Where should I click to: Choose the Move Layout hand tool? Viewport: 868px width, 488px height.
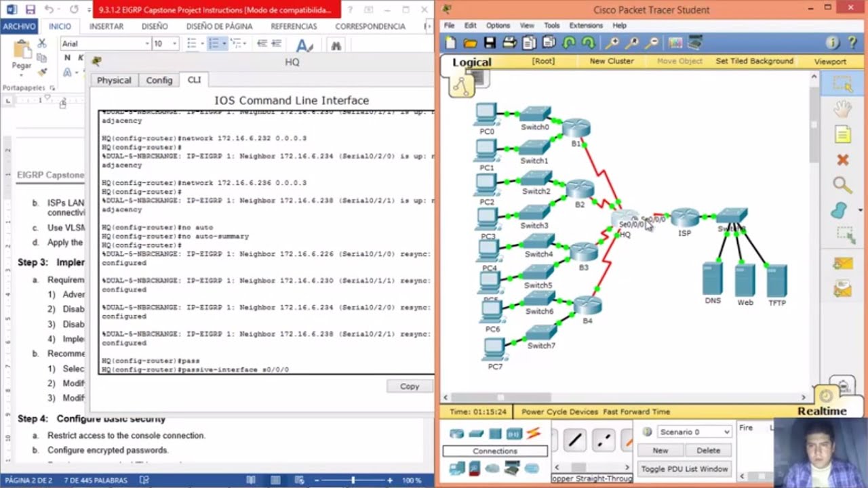click(842, 108)
